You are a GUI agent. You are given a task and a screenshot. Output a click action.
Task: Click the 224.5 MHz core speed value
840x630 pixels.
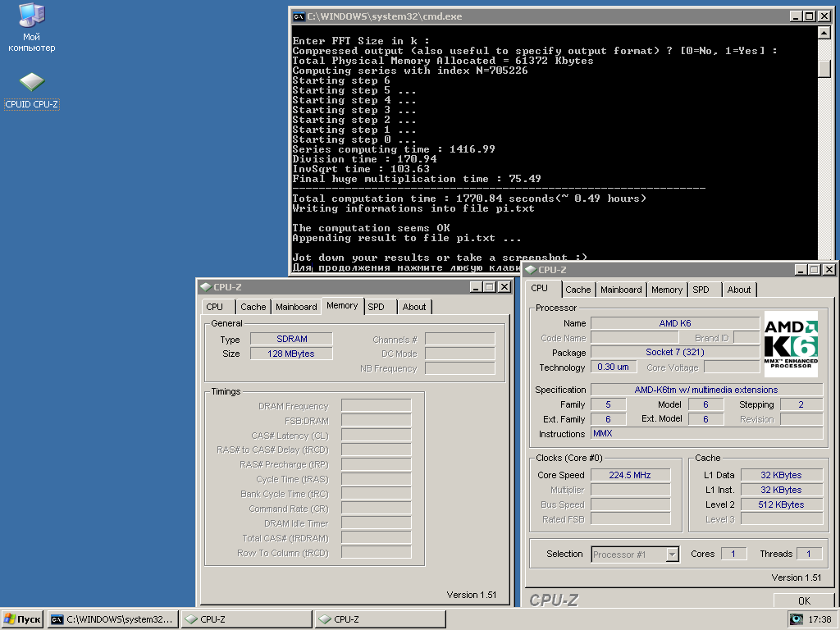point(630,475)
